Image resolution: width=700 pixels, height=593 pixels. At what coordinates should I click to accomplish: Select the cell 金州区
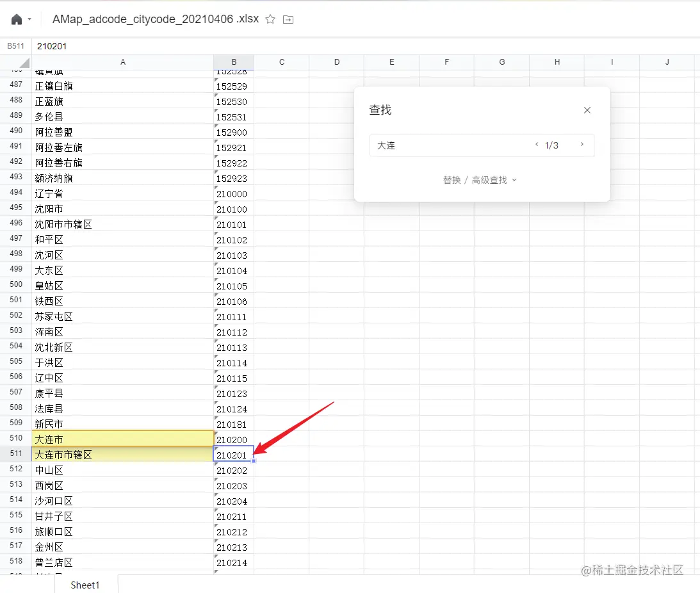[x=123, y=547]
